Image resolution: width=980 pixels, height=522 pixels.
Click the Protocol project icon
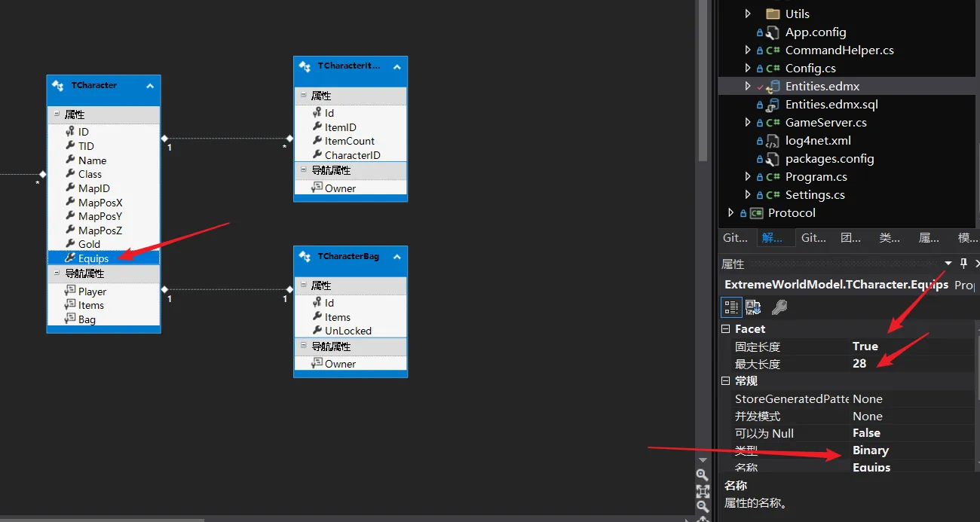click(x=756, y=213)
